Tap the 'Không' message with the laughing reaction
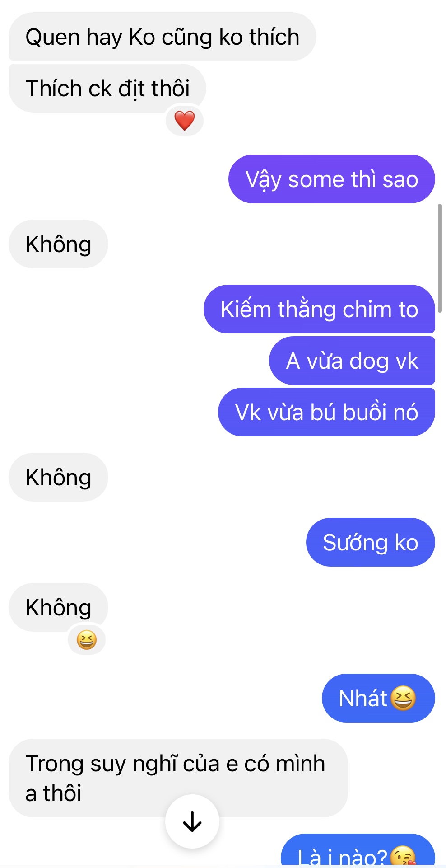The height and width of the screenshot is (868, 446). 59,607
